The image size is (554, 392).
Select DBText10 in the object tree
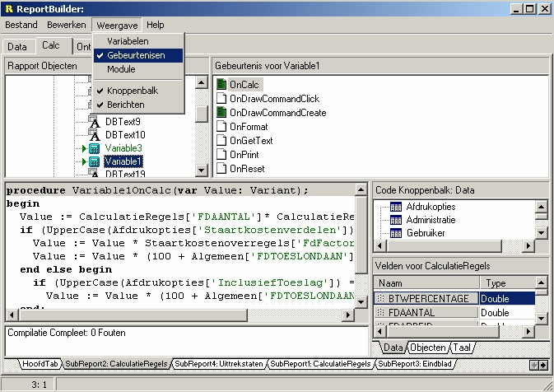coord(125,135)
